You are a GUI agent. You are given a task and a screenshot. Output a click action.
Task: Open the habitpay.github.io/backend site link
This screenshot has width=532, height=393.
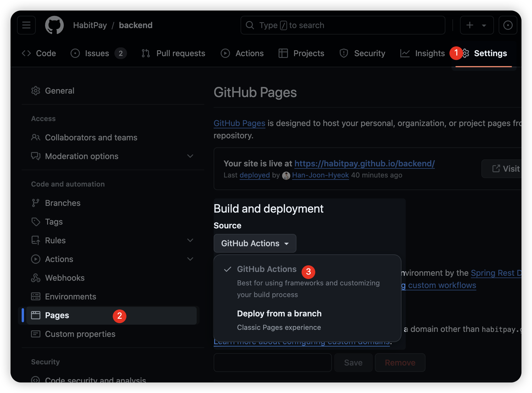(364, 163)
